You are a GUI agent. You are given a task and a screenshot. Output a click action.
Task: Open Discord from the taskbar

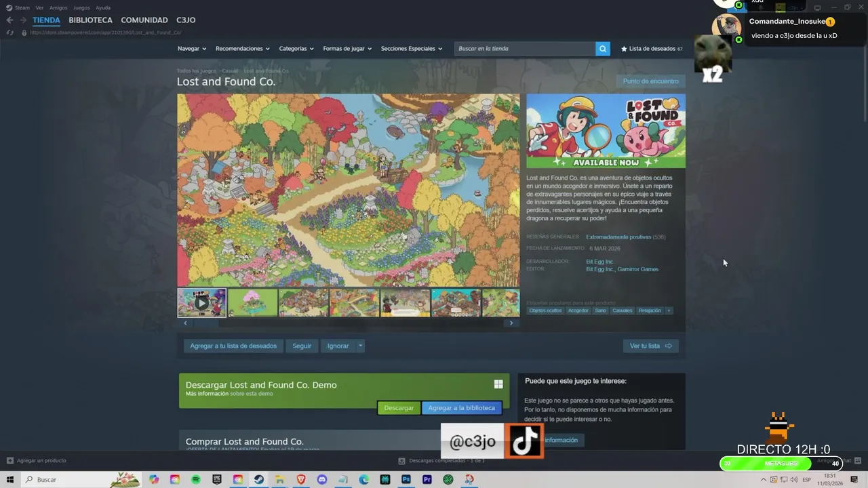[322, 479]
